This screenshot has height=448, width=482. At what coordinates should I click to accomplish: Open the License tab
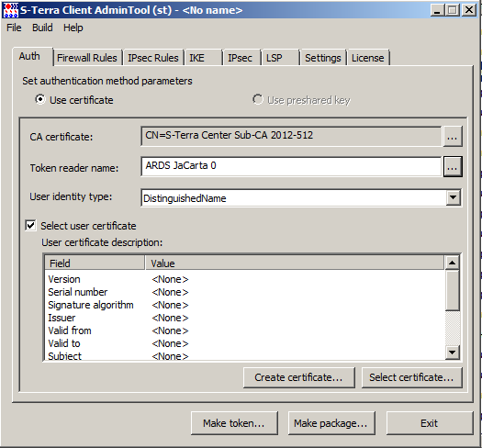[367, 58]
